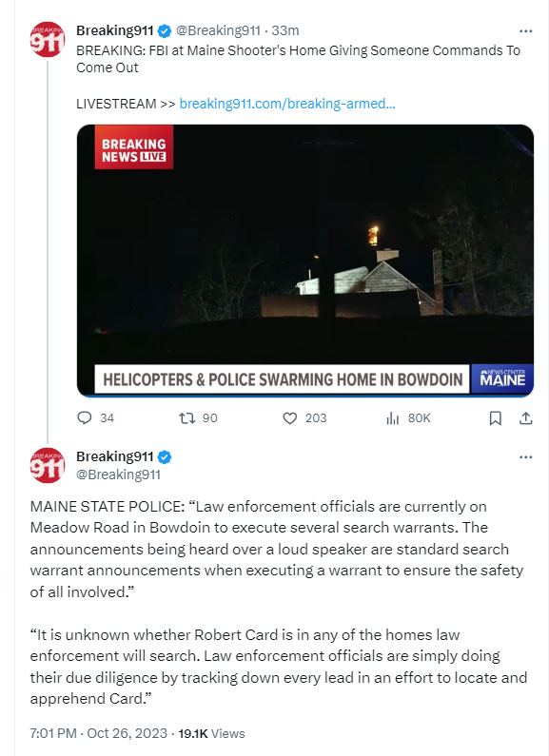Repost the tweet with 90 retweets
Screen dimensions: 549x756
pyautogui.click(x=186, y=417)
